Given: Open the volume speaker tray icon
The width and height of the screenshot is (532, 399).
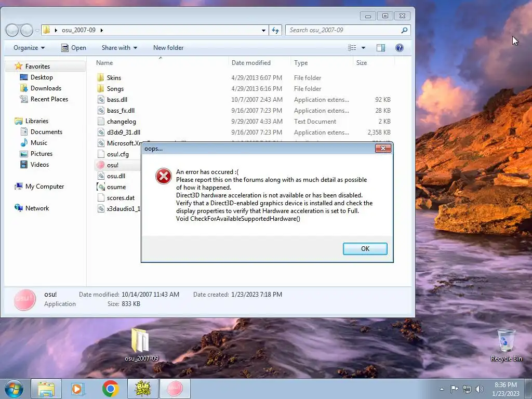Looking at the screenshot, I should 479,389.
